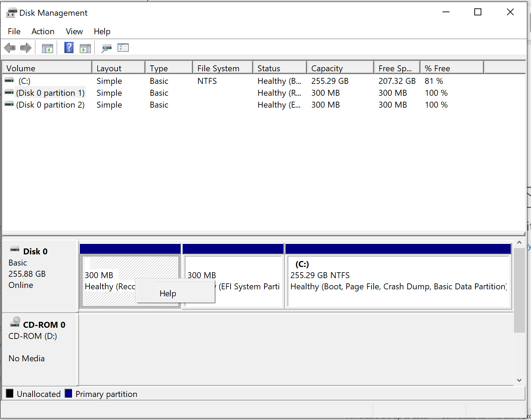Image resolution: width=531 pixels, height=420 pixels.
Task: Click the Back arrow toolbar icon
Action: coord(10,48)
